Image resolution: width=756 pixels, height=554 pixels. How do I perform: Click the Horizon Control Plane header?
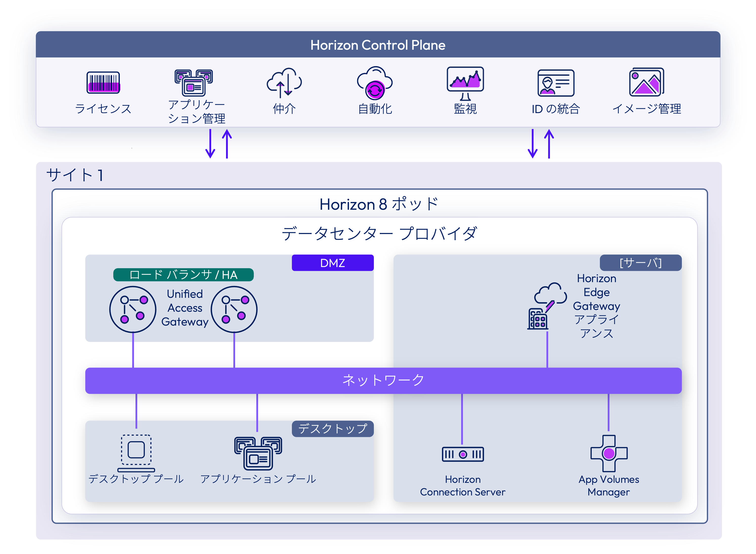(x=378, y=45)
